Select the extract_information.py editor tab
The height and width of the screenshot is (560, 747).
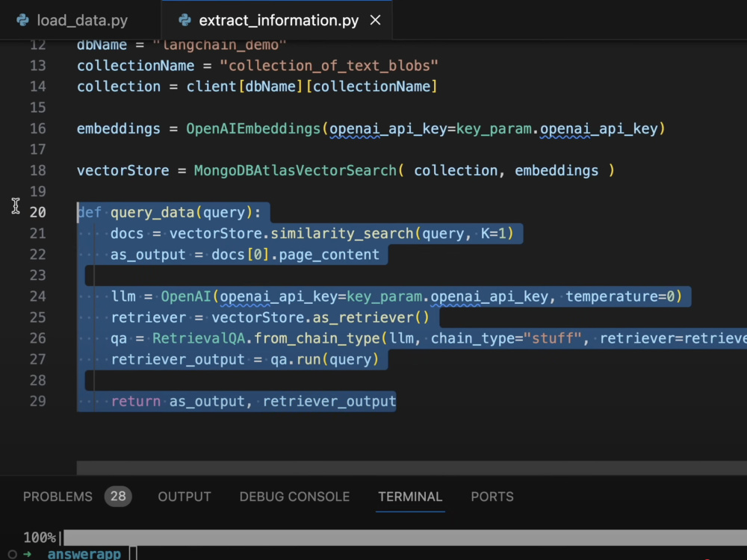pos(278,20)
